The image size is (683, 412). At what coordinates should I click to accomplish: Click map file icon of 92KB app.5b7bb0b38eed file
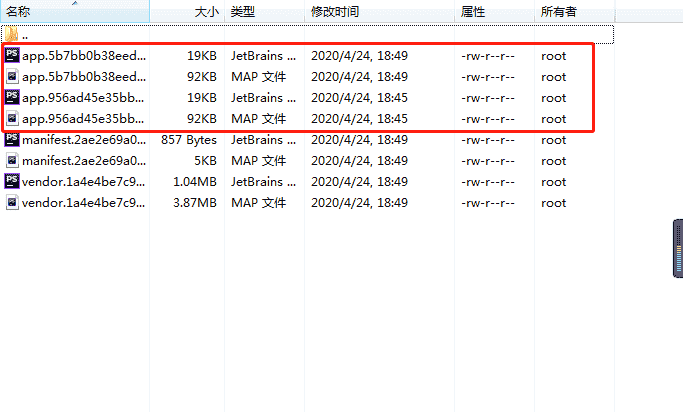12,76
